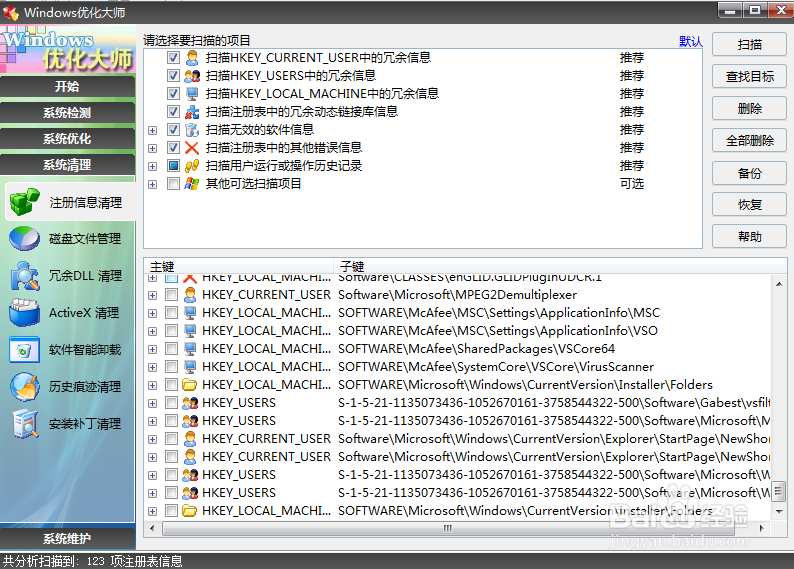Uncheck 扫描注册表中的冗余动态链接库信息
Image resolution: width=794 pixels, height=569 pixels.
point(173,112)
